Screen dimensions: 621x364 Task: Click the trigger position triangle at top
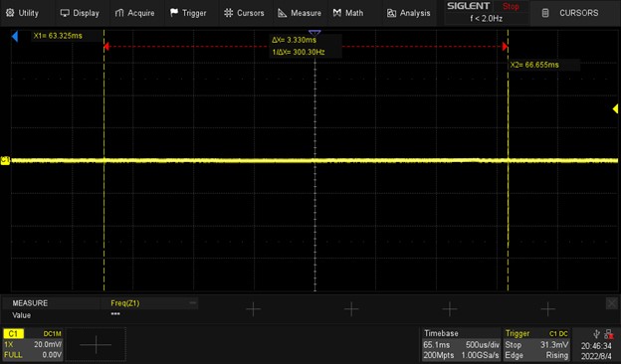[314, 33]
